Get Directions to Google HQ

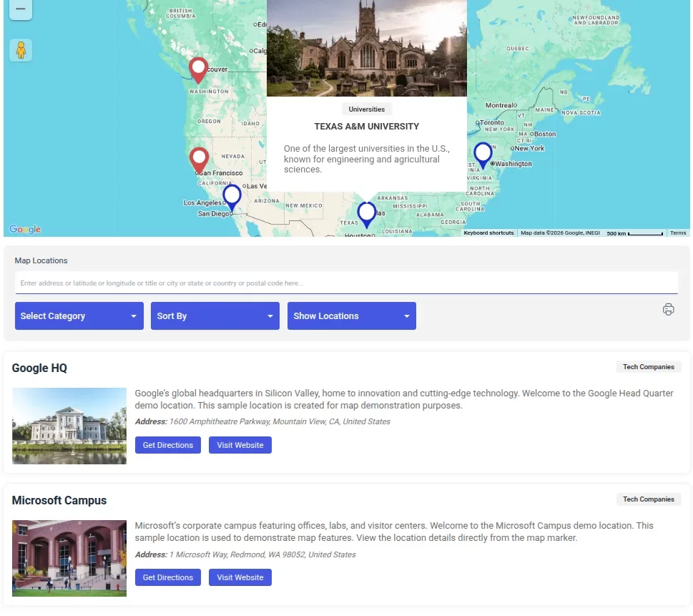[x=168, y=445]
